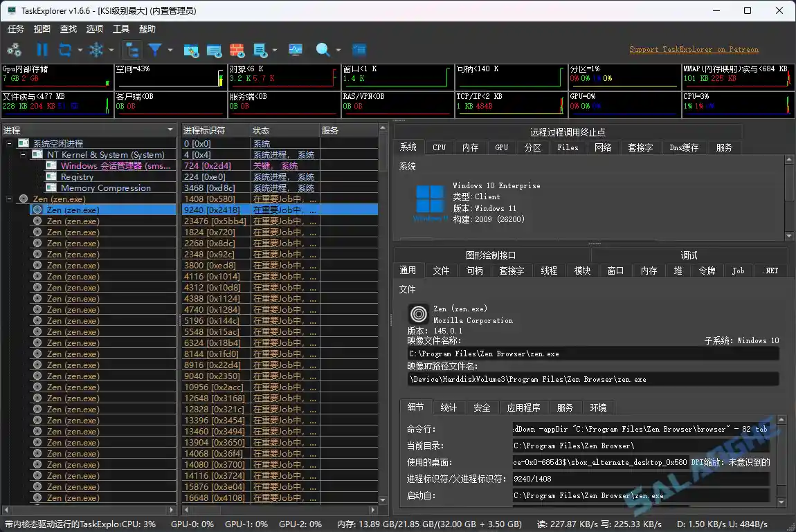This screenshot has width=796, height=532.
Task: Select the filter funnel icon
Action: click(x=154, y=49)
